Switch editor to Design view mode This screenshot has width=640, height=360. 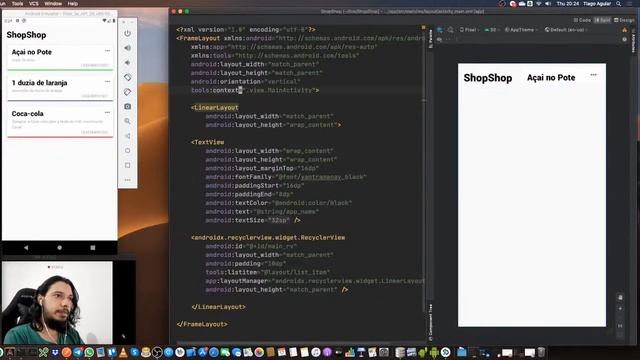[x=624, y=20]
